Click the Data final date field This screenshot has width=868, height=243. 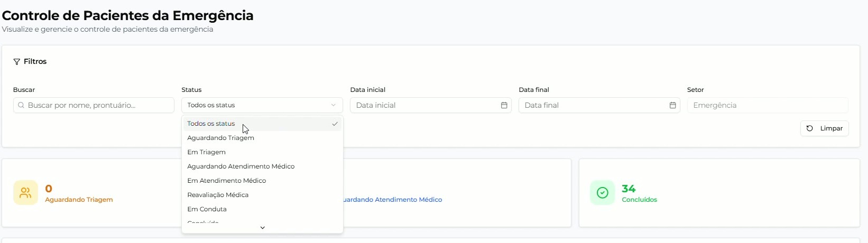pos(599,105)
